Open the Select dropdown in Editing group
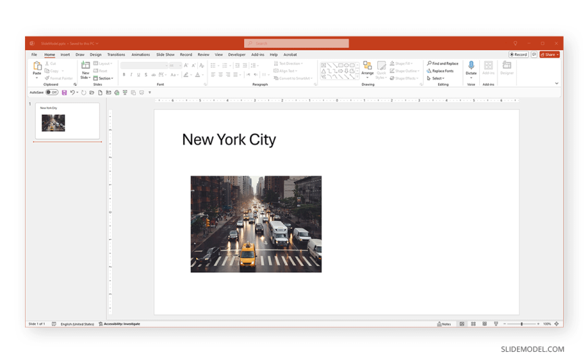Viewport: 588px width, 364px height. coord(435,79)
